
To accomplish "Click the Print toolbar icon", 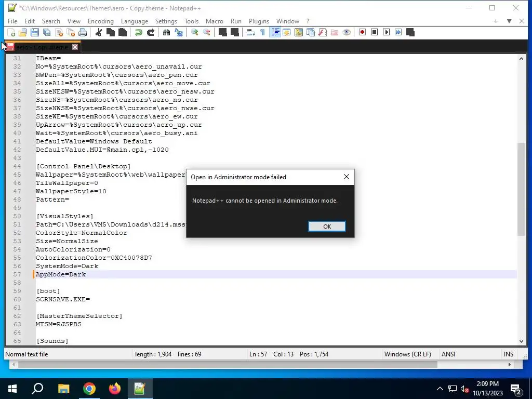I will pos(83,32).
